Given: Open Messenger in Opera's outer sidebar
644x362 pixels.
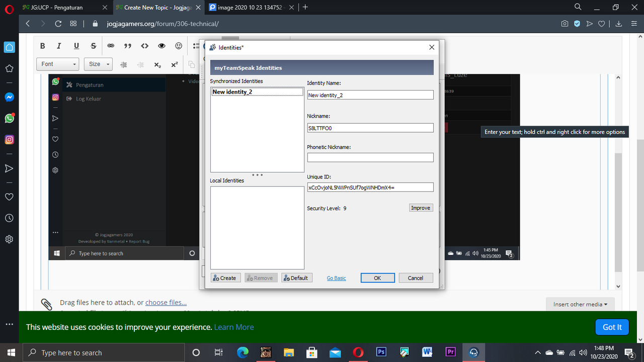Looking at the screenshot, I should 9,97.
